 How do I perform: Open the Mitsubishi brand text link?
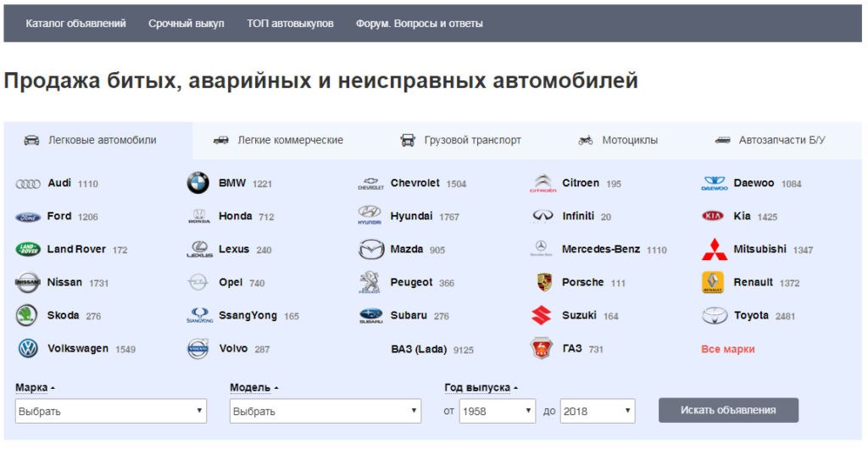pos(759,249)
